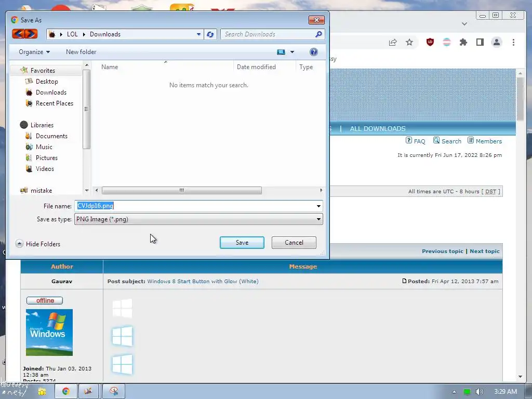Sort by Type column header
Screen dimensions: 532x399
[x=306, y=67]
